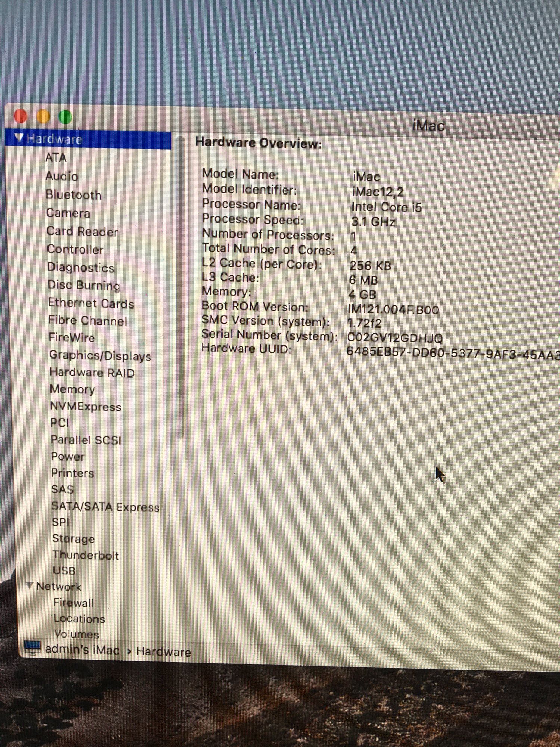Screen dimensions: 560x747
Task: Open Graphics/Displays entry
Action: (x=100, y=356)
